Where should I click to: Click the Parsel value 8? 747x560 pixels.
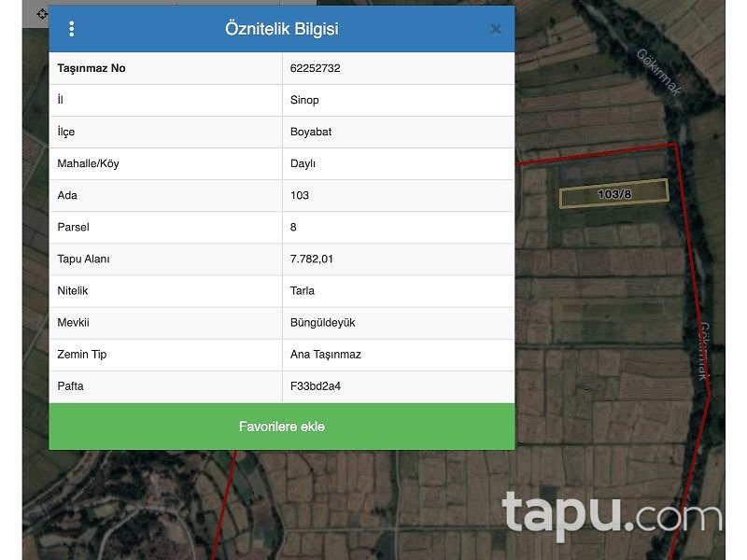tap(293, 227)
